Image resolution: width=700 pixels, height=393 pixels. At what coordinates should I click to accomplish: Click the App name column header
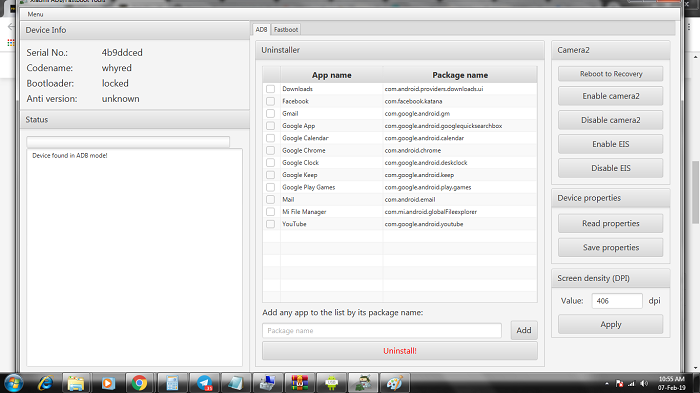pos(332,75)
